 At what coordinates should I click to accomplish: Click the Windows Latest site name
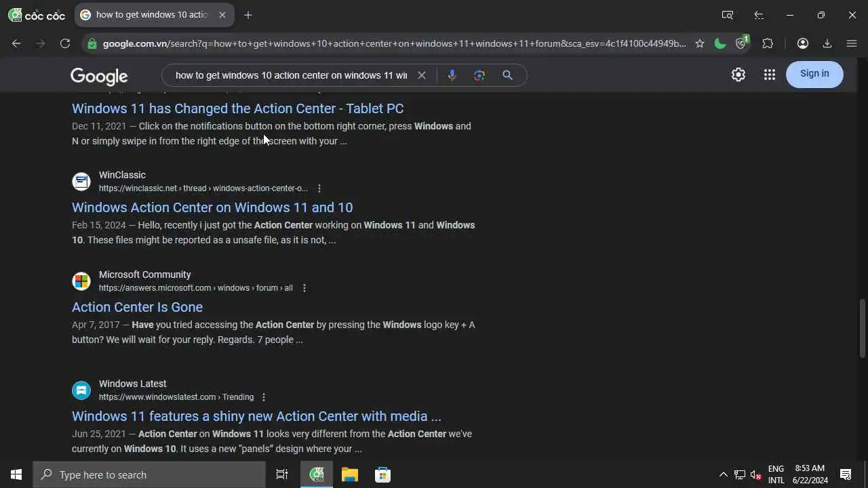click(133, 384)
